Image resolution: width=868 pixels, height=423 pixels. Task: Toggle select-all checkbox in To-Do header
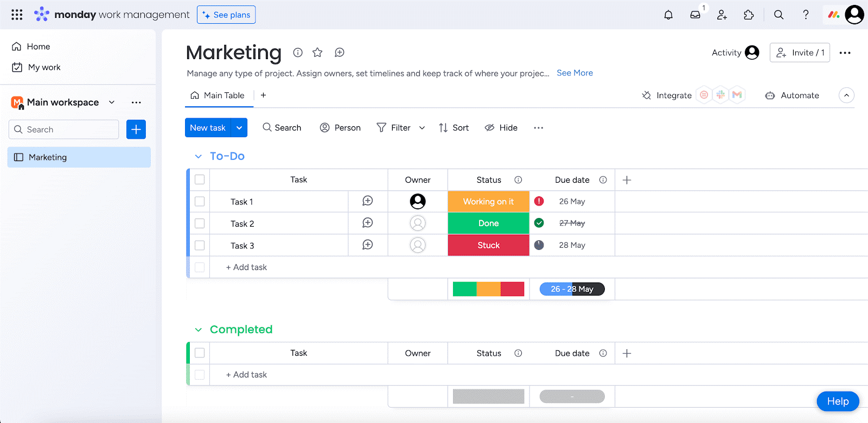pyautogui.click(x=200, y=180)
